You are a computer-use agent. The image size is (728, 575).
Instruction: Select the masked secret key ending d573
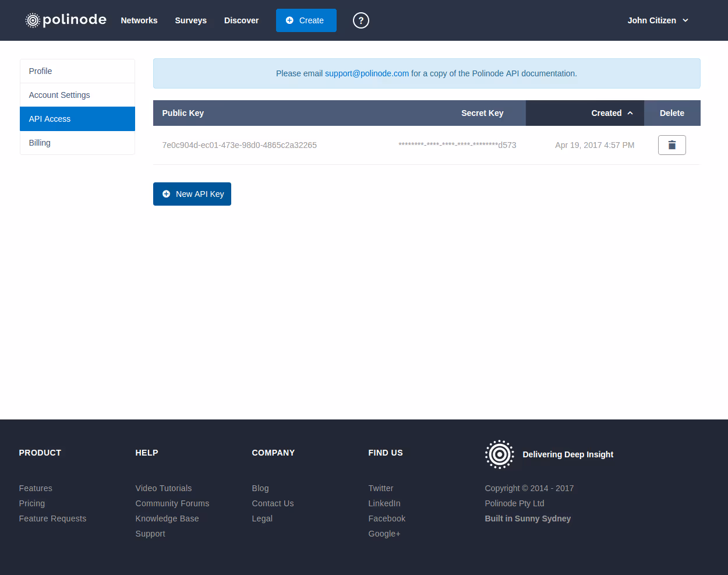457,145
